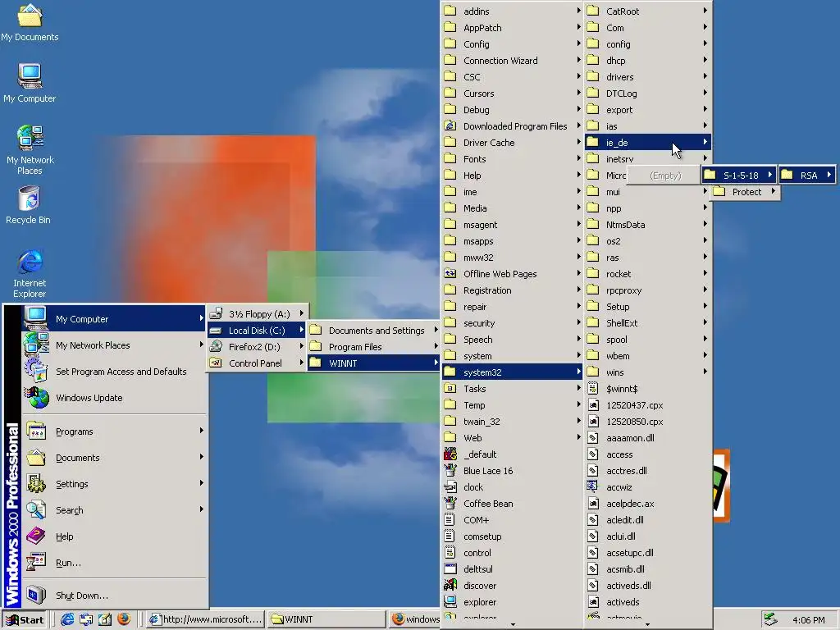Select the rpcproxy folder entry
This screenshot has height=630, width=840.
coord(648,290)
